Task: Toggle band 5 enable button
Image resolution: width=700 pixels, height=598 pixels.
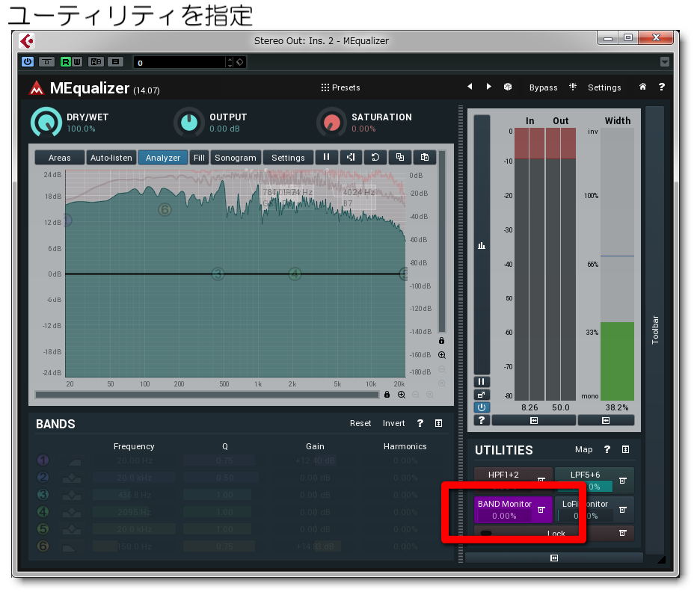Action: click(x=43, y=528)
